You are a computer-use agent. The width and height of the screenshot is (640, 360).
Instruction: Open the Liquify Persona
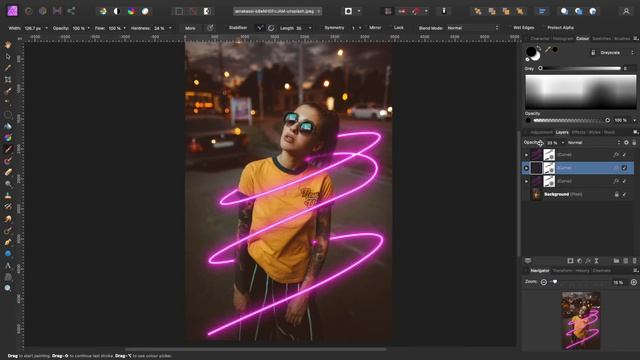click(29, 11)
